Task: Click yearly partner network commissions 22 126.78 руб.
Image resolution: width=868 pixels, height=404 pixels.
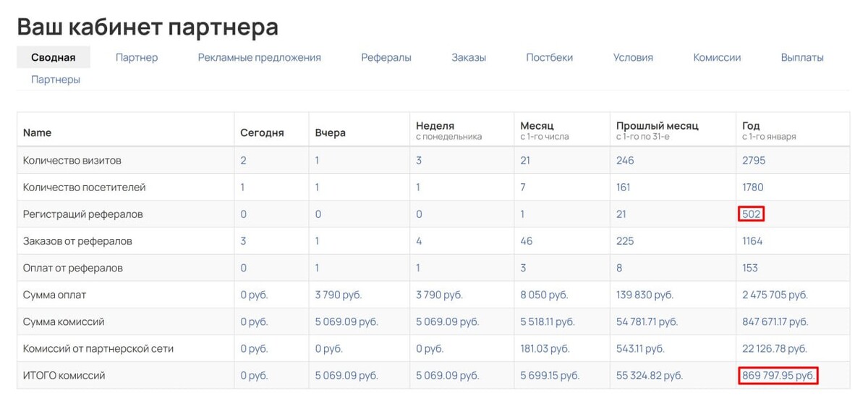Action: pos(775,348)
